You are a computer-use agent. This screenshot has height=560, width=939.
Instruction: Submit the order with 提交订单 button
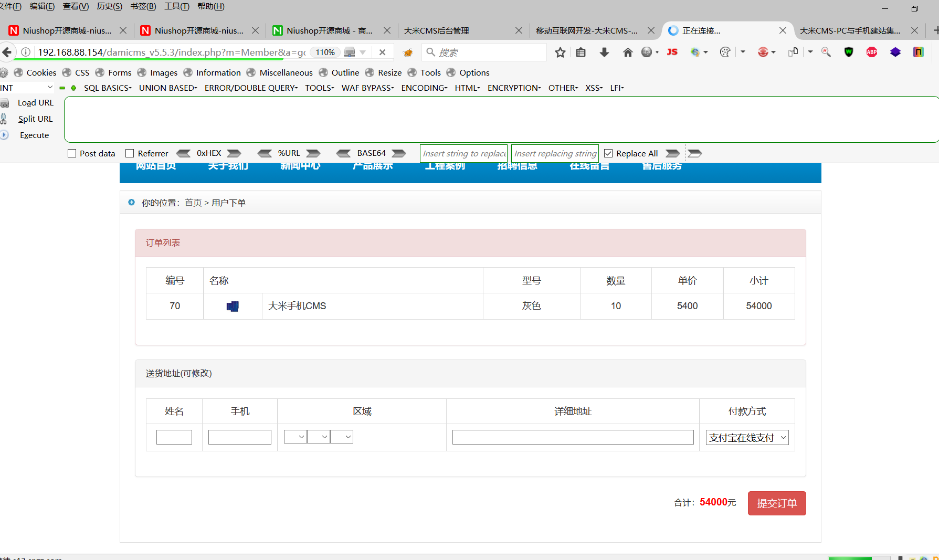(x=777, y=503)
